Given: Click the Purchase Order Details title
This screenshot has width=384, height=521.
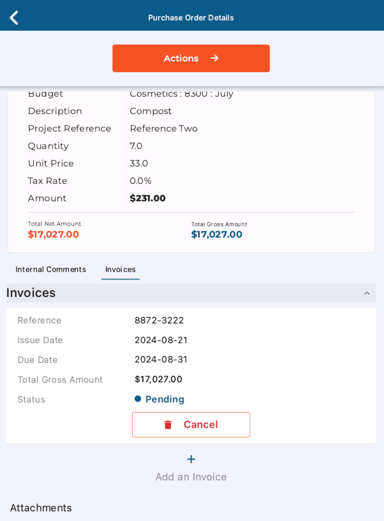Looking at the screenshot, I should tap(191, 18).
